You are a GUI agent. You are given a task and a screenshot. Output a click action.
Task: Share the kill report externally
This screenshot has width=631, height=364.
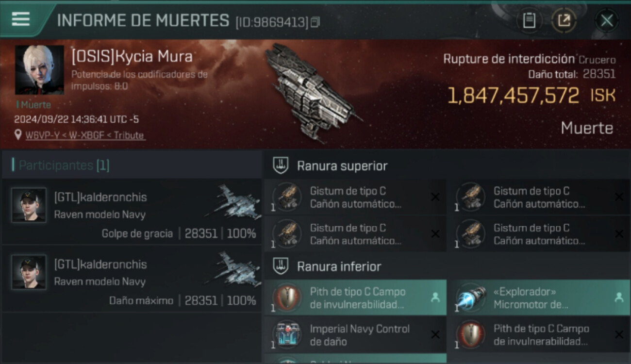pos(564,20)
